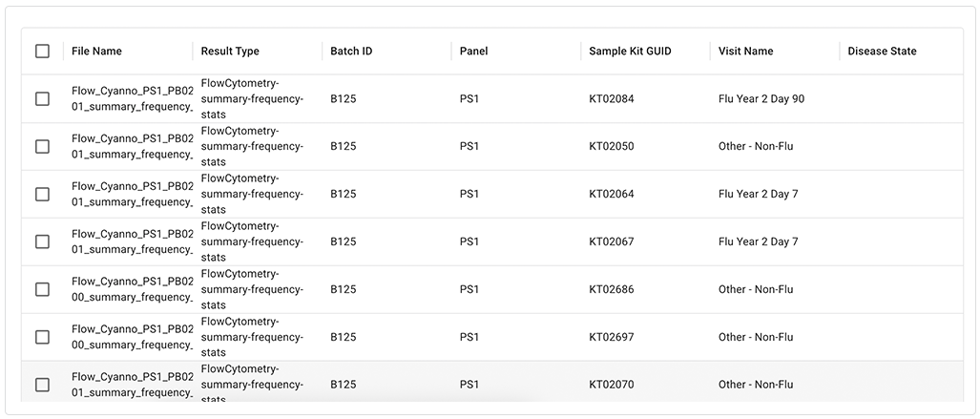The height and width of the screenshot is (419, 980).
Task: Tick the checkbox beside the KT02064 row
Action: [42, 194]
